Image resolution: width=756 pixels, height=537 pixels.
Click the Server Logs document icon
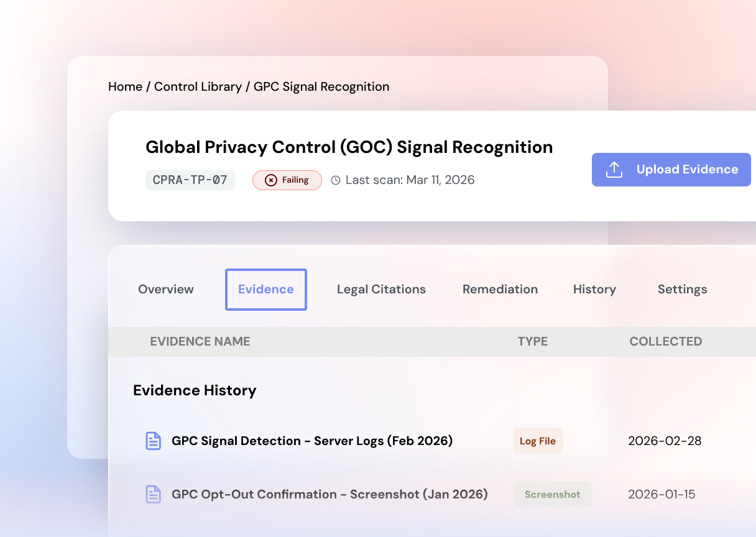(x=153, y=441)
